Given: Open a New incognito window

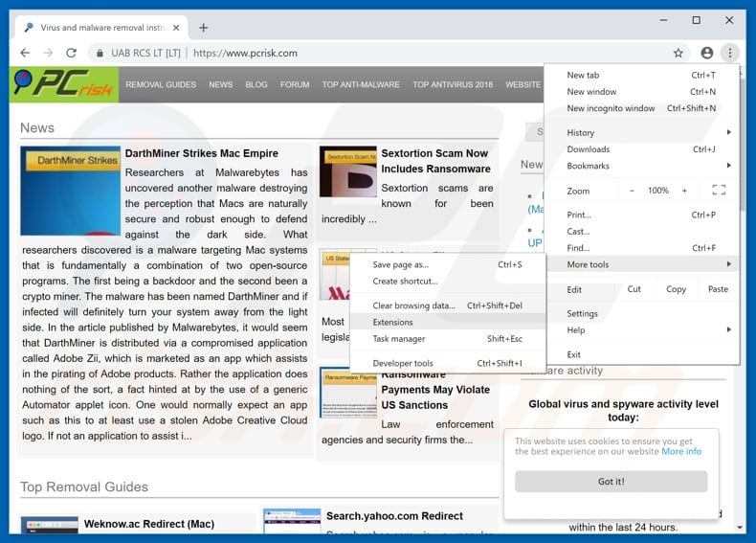Looking at the screenshot, I should [x=642, y=108].
